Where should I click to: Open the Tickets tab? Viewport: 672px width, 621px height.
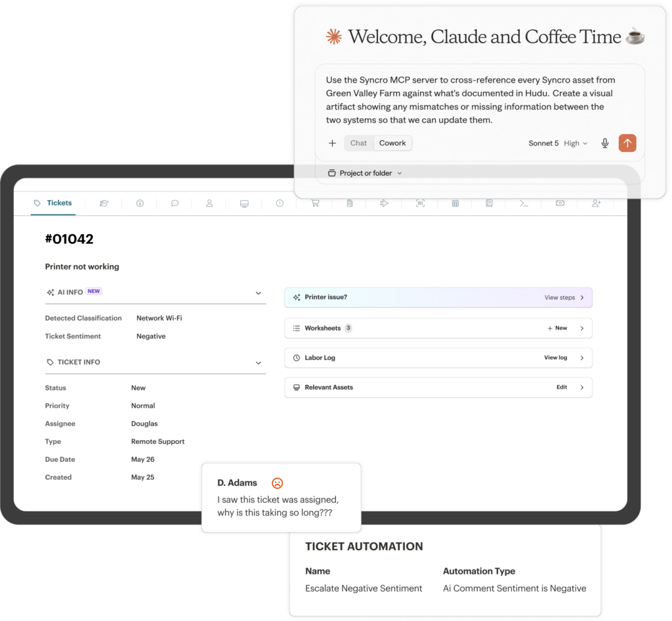pos(53,203)
